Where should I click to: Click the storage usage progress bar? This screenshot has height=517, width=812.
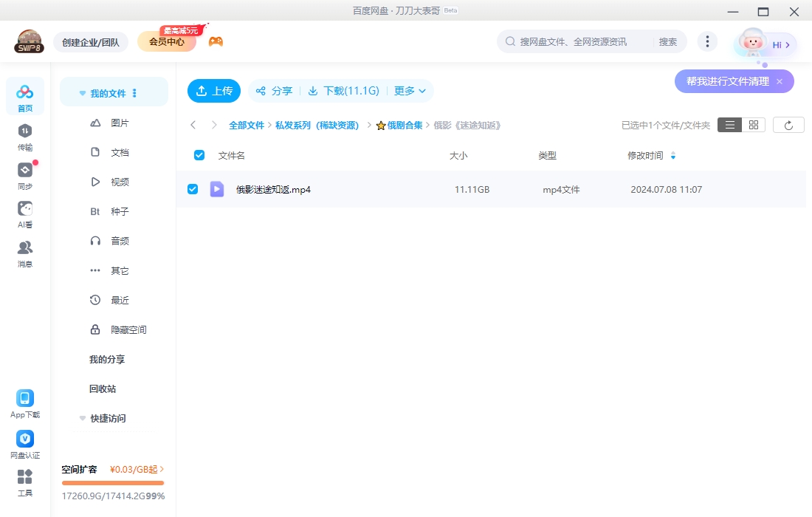point(112,483)
